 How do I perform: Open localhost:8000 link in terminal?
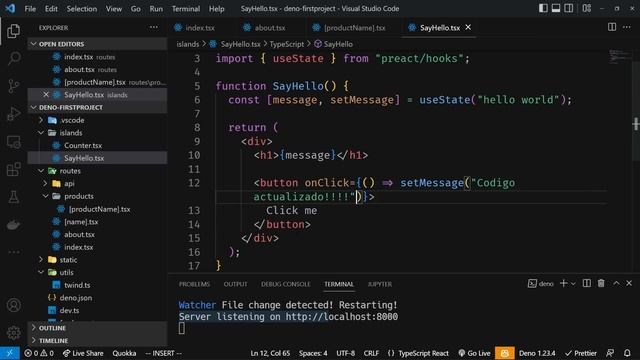pos(341,317)
